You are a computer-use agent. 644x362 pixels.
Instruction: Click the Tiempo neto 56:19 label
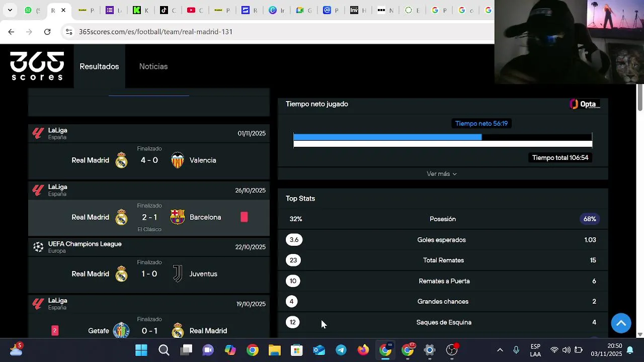(x=481, y=124)
